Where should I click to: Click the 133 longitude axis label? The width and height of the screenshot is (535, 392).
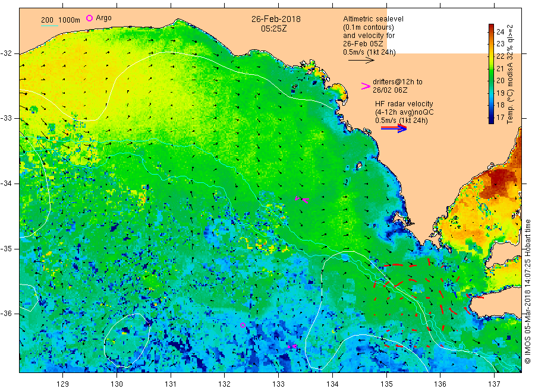pos(278,384)
